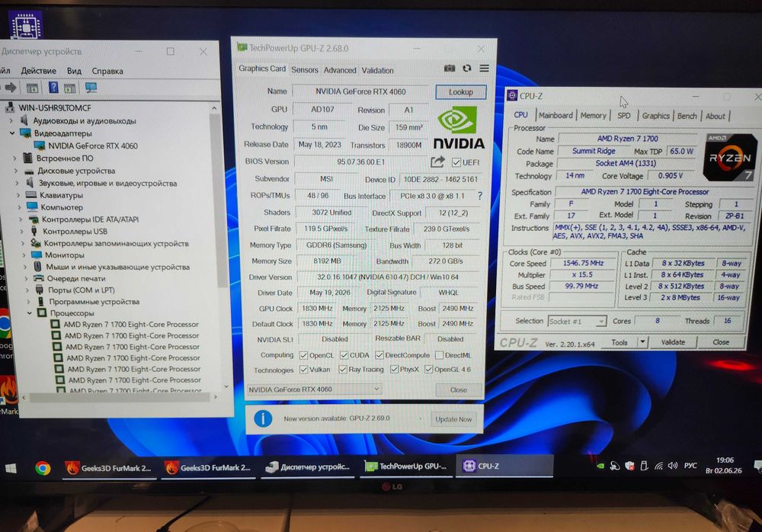
Task: Click Device Manager monitor scan toolbar icon
Action: point(91,88)
